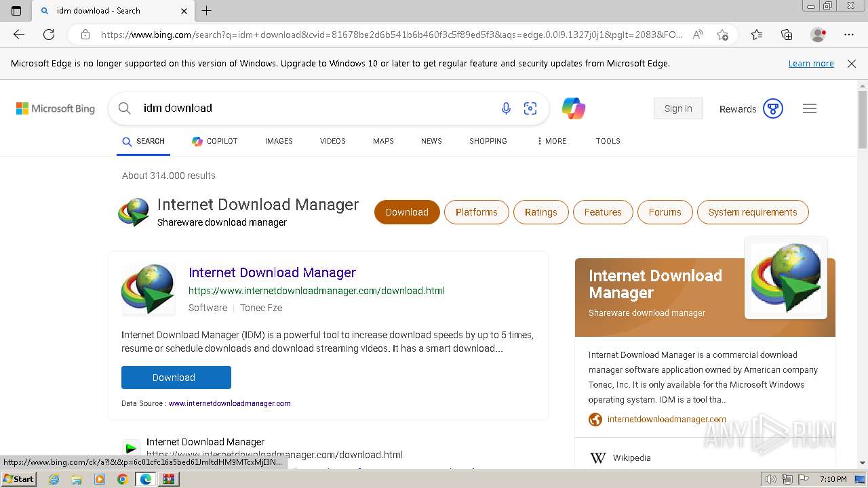Image resolution: width=868 pixels, height=488 pixels.
Task: Select the System requirements filter pill
Action: point(753,212)
